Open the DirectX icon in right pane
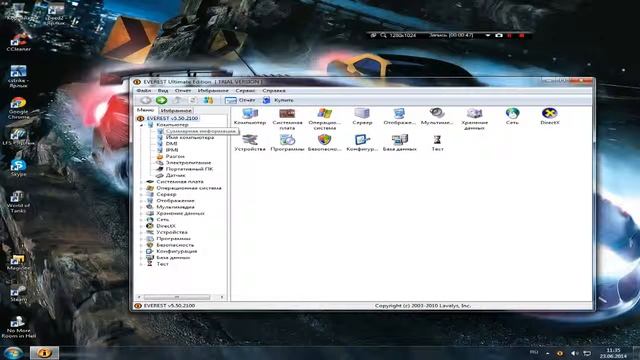Viewport: 640px width, 360px height. pos(549,116)
